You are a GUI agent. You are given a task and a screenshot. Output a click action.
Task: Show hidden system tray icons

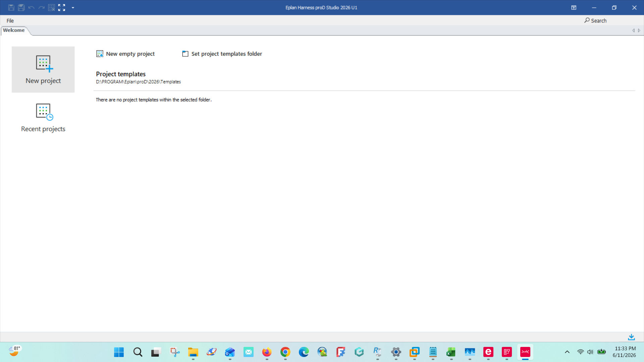[567, 352]
